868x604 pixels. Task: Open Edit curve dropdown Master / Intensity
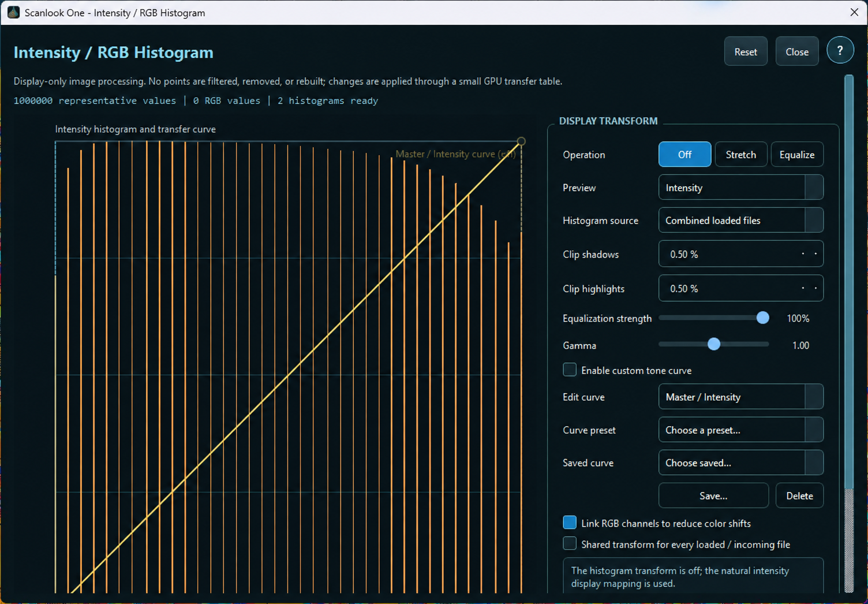[740, 397]
